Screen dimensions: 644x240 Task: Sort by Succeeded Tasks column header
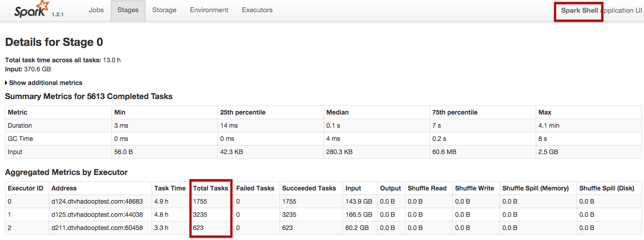(x=309, y=188)
